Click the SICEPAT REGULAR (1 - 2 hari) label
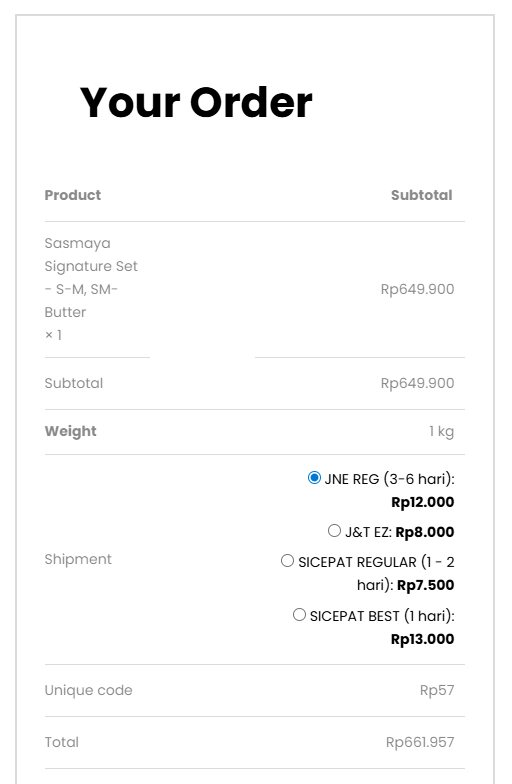Viewport: 512px width, 784px height. pyautogui.click(x=376, y=574)
